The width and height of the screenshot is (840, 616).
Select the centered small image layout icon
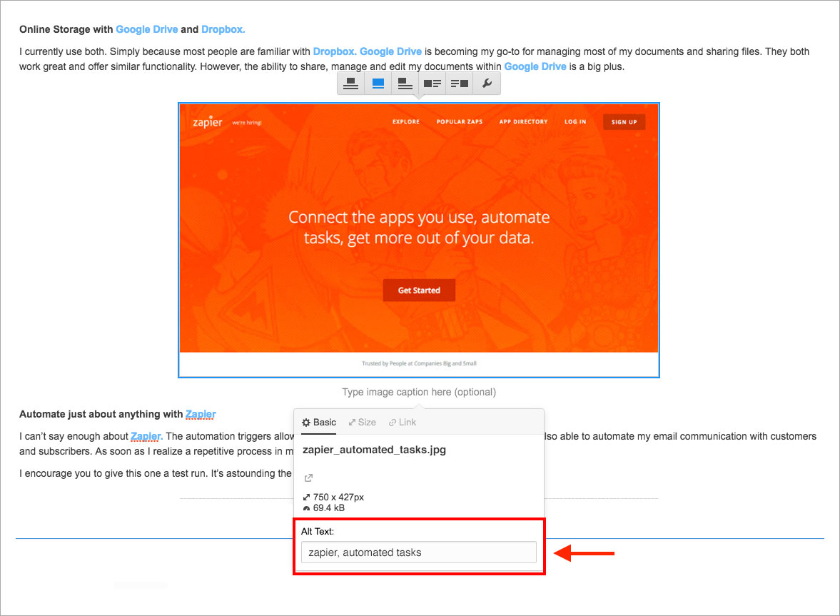[351, 84]
